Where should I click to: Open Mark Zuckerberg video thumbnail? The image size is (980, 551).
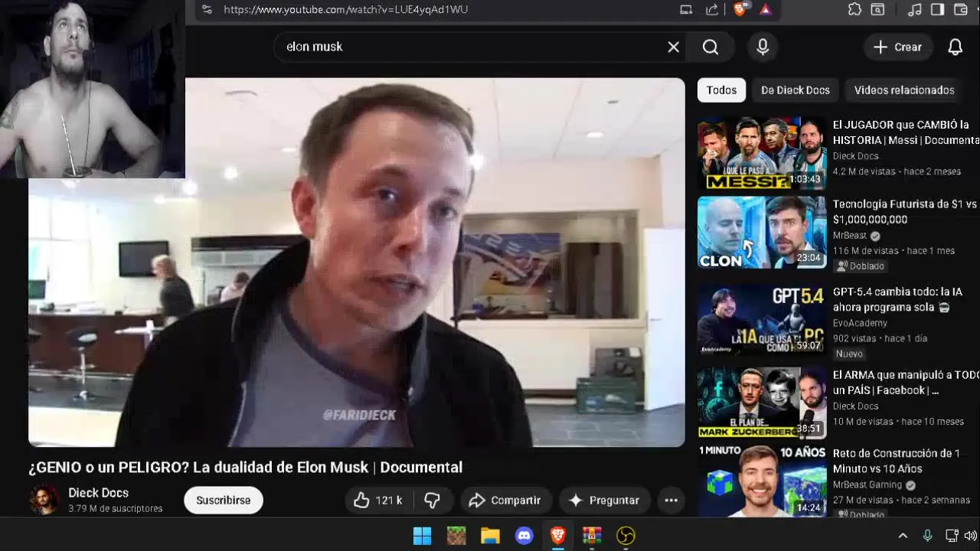point(762,403)
